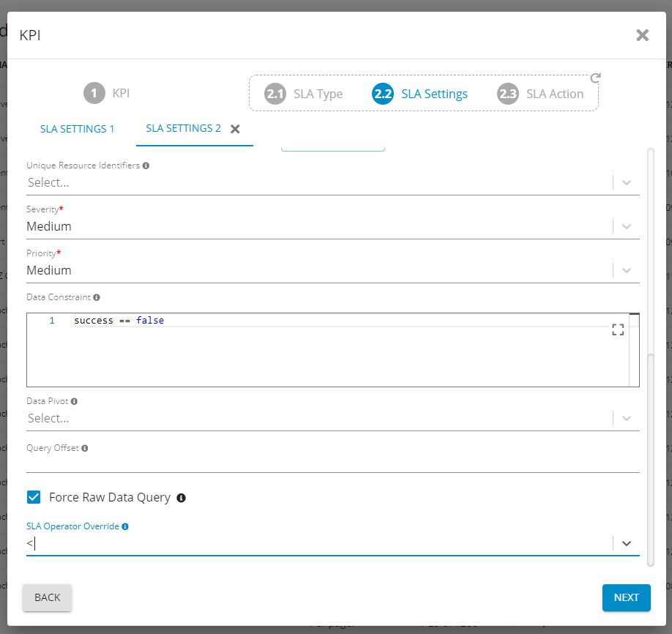Click the refresh icon above SLA Action
This screenshot has width=672, height=634.
595,78
